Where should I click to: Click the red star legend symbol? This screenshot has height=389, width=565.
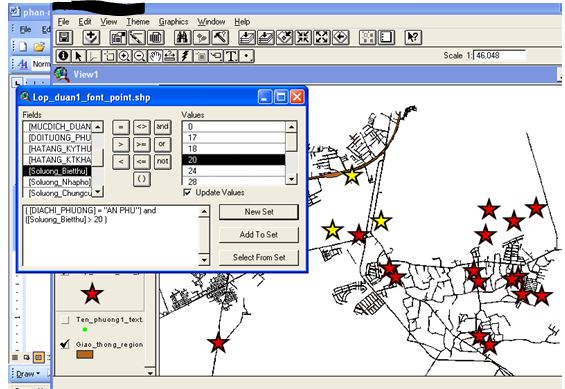point(92,293)
